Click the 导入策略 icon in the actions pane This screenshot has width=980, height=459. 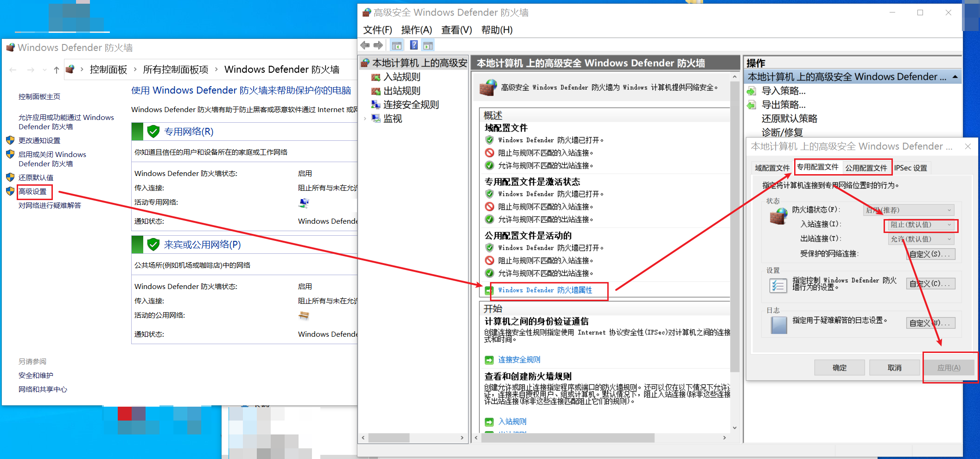pyautogui.click(x=751, y=91)
